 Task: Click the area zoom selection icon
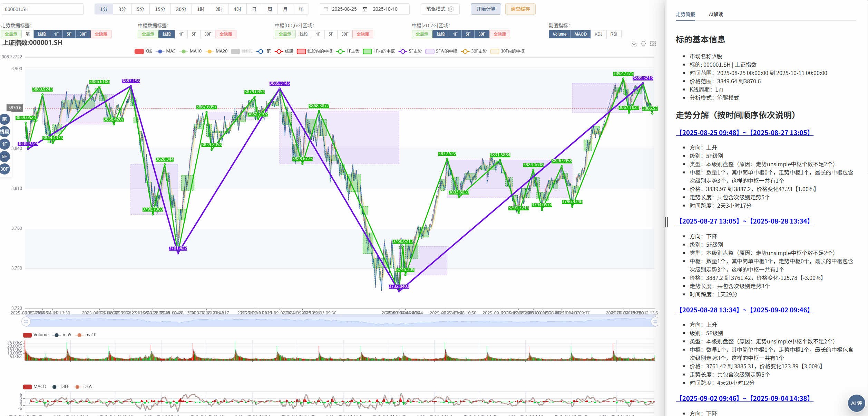click(x=643, y=44)
